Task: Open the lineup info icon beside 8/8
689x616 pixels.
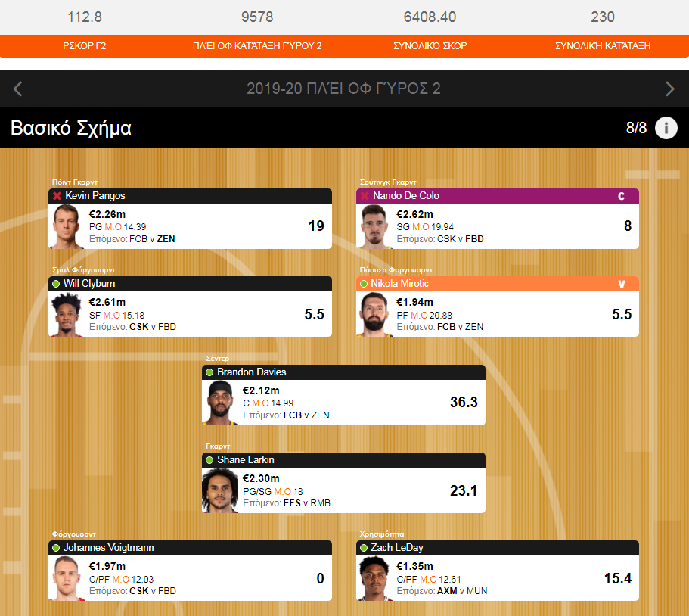Action: [x=666, y=128]
